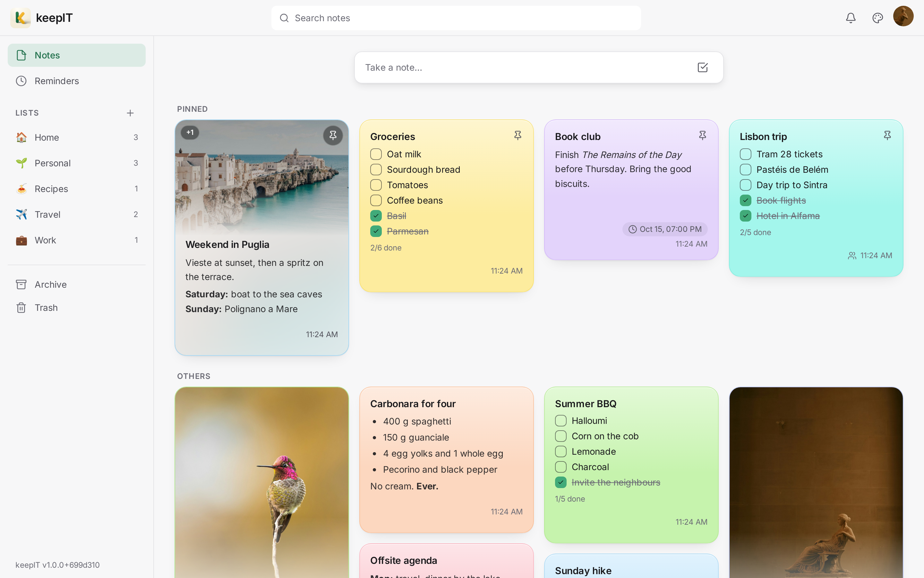Image resolution: width=924 pixels, height=578 pixels.
Task: Open the Work list
Action: (x=76, y=240)
